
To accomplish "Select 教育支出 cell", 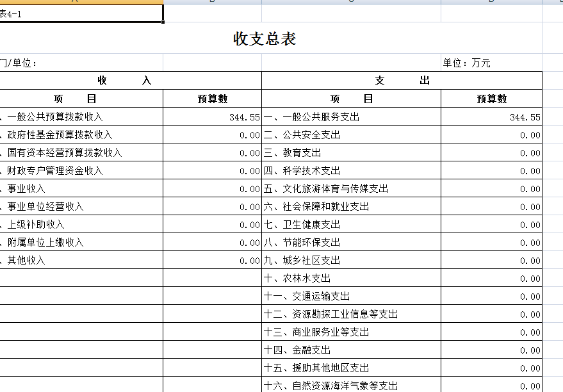I will click(352, 152).
